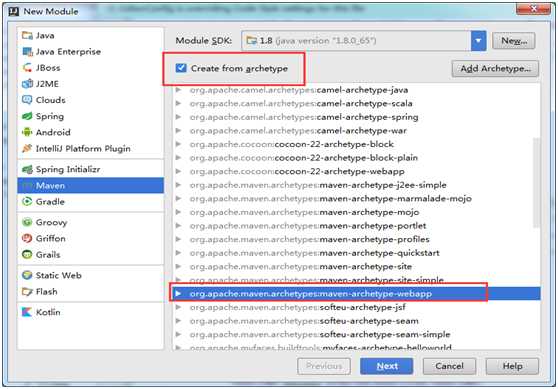The image size is (558, 389).
Task: Select Spring Initializr entry
Action: click(x=90, y=169)
